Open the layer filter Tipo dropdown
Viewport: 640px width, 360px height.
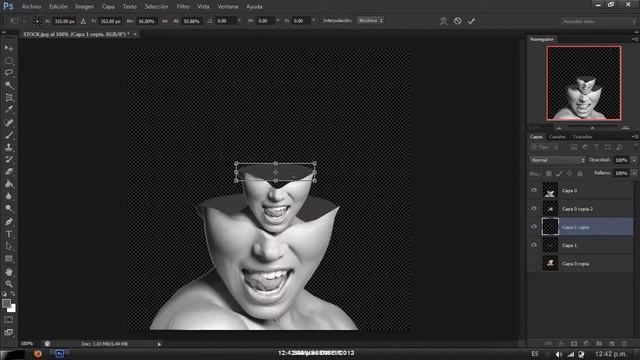point(544,147)
